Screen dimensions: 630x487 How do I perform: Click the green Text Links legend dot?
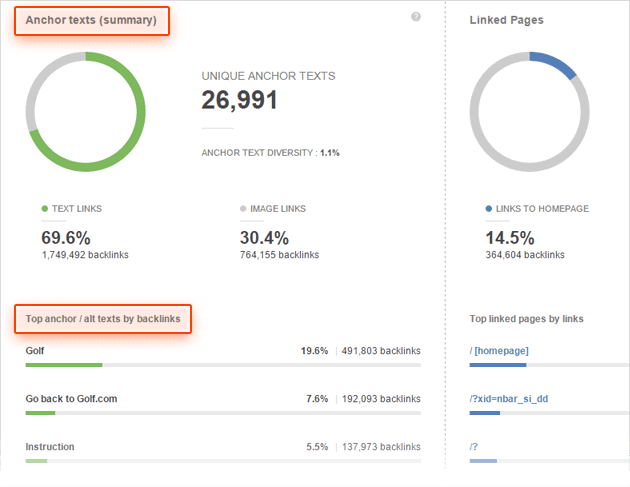[45, 209]
